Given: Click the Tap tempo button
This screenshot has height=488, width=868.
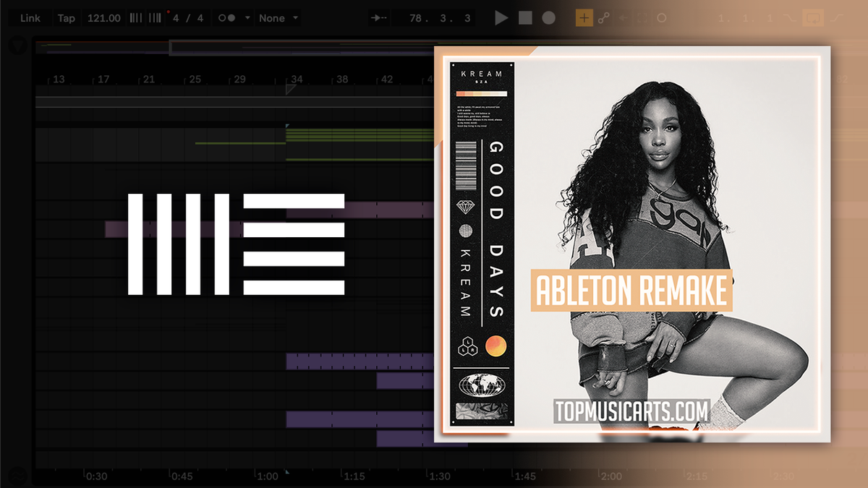Looking at the screenshot, I should point(66,18).
